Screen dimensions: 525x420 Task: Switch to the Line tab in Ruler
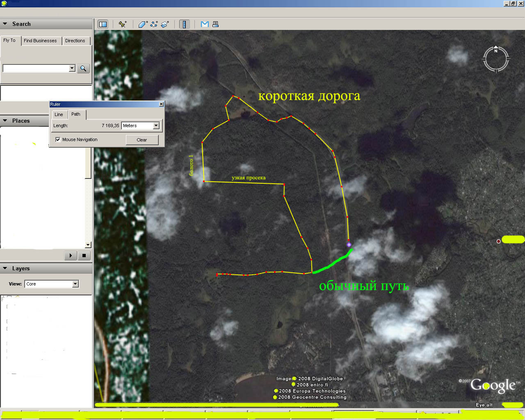click(59, 114)
